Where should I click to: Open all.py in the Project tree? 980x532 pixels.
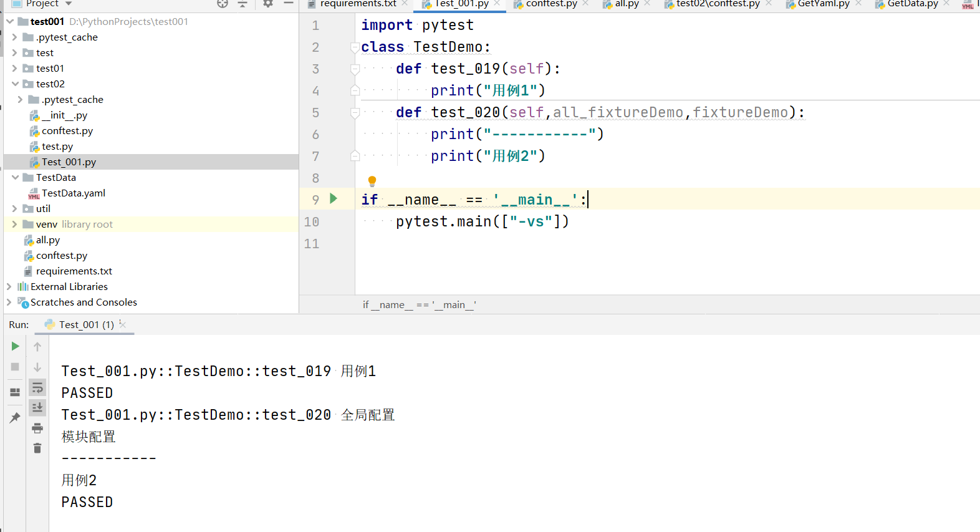tap(47, 239)
